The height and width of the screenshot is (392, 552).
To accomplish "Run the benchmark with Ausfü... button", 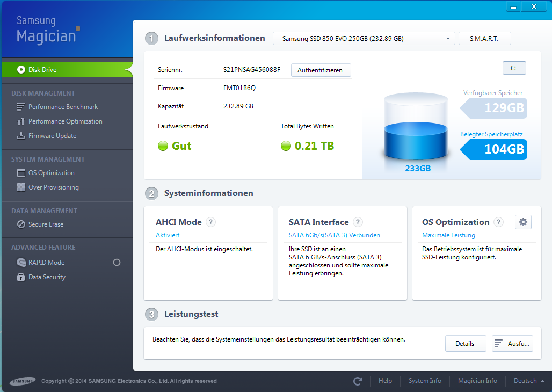I will [x=512, y=343].
